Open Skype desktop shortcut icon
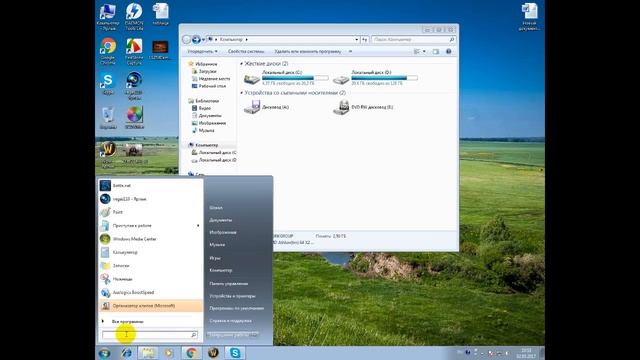The image size is (640, 360). (108, 84)
